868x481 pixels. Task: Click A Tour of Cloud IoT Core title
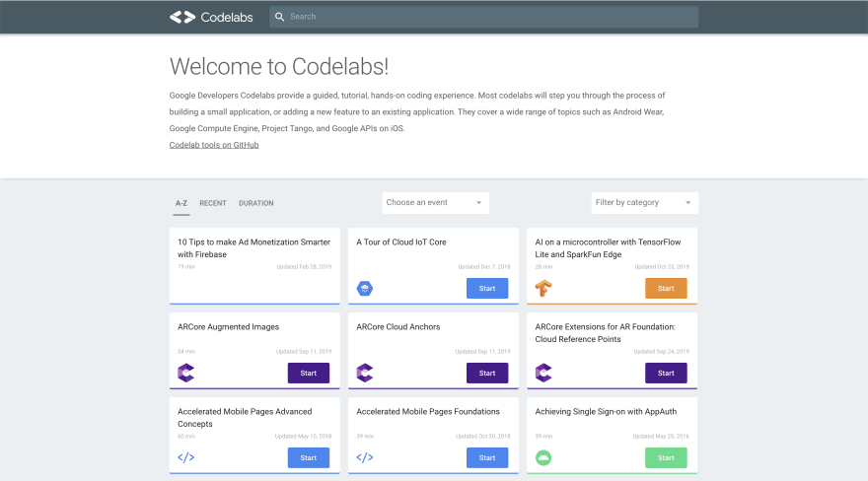(x=401, y=242)
